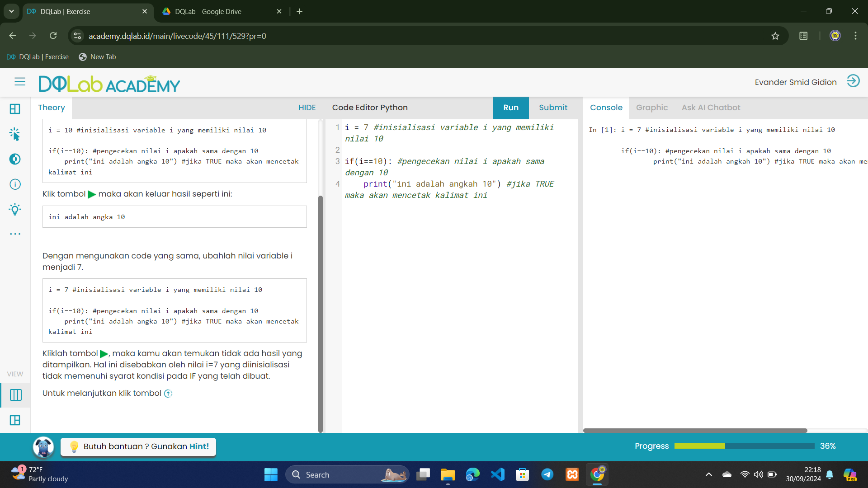This screenshot has width=868, height=488.
Task: Bookmark page with the star icon
Action: pos(775,36)
